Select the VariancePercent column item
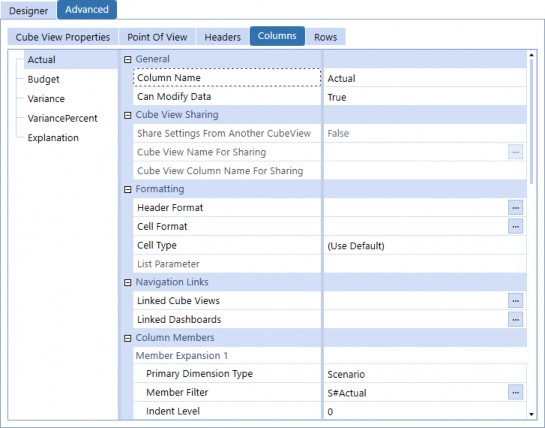This screenshot has width=545, height=428. (63, 118)
